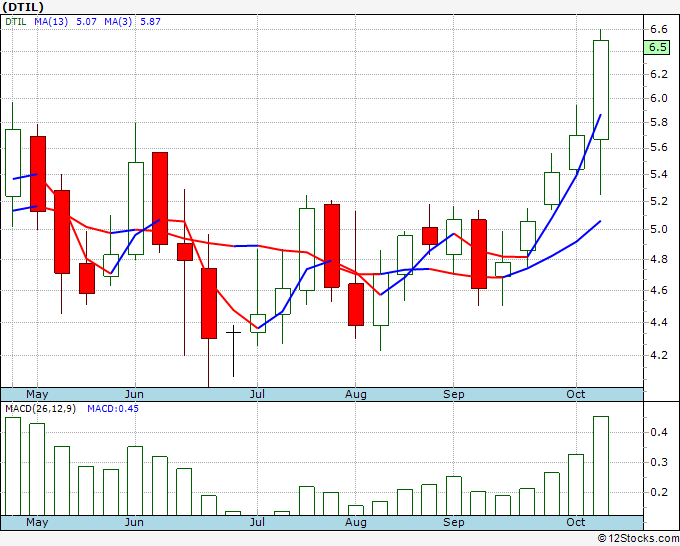Click the 0.4 MACD axis label
Image resolution: width=680 pixels, height=546 pixels.
(x=658, y=432)
